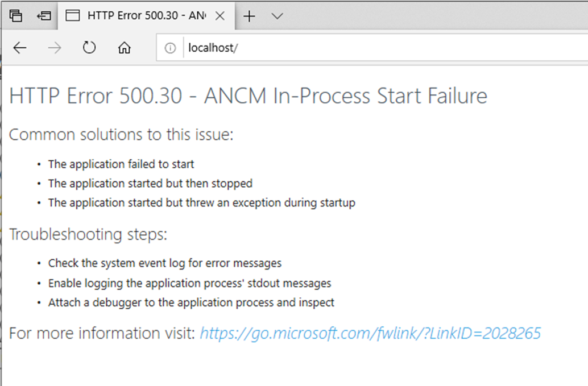Open the go.microsoft.com fwlink hyperlink
588x386 pixels.
coord(371,333)
